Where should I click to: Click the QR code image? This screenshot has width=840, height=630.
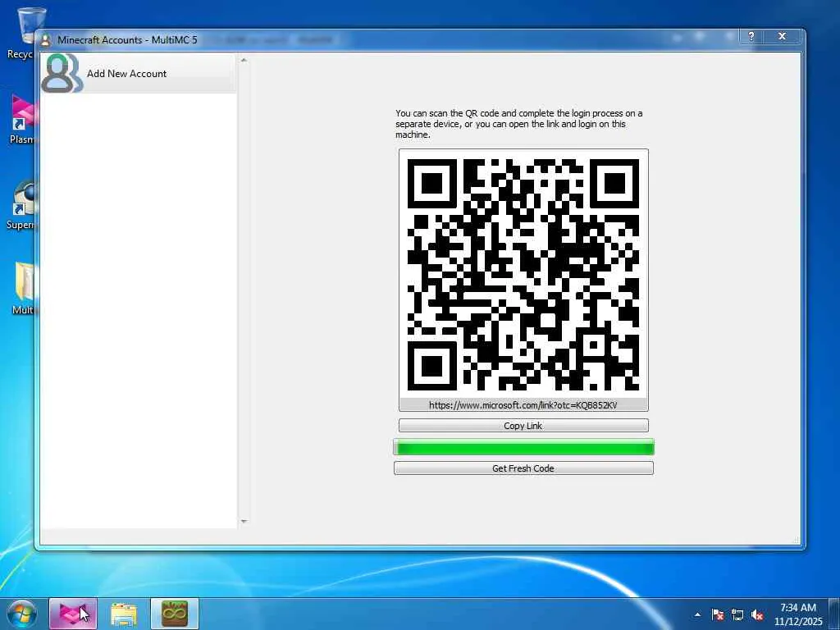point(523,274)
